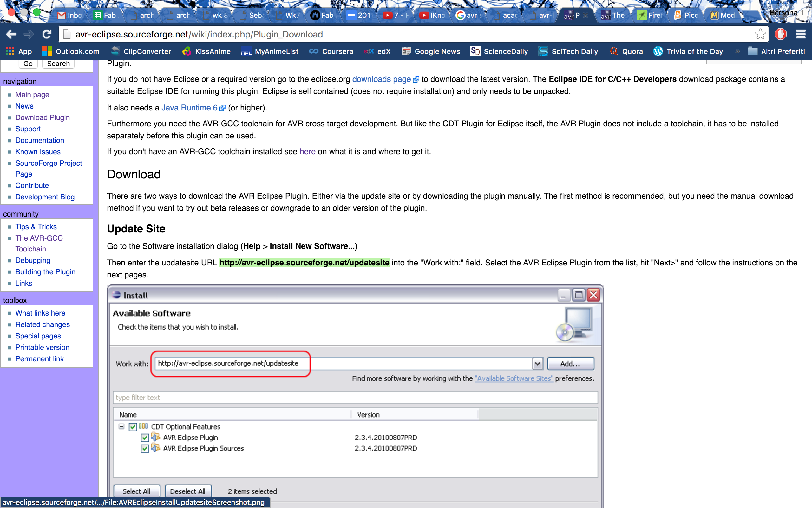Switch to the Gmail Inbox tab
This screenshot has height=508, width=812.
click(70, 16)
